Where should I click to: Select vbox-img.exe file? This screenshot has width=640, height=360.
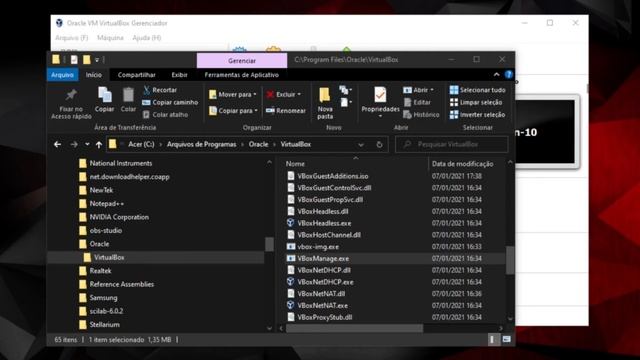pyautogui.click(x=318, y=247)
